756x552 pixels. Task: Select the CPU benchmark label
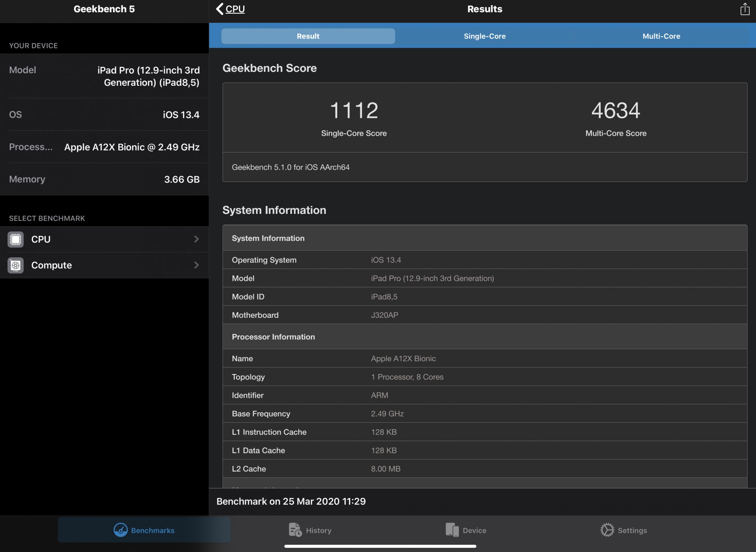pyautogui.click(x=41, y=239)
